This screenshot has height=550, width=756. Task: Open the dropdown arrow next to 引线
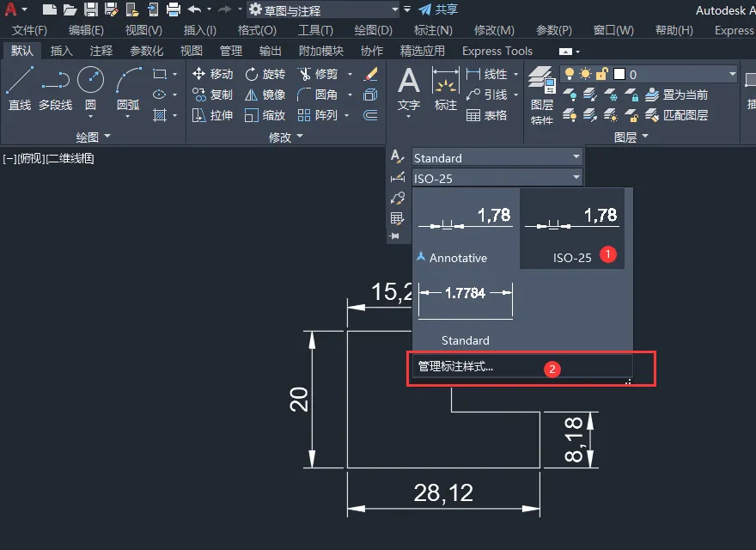[516, 95]
